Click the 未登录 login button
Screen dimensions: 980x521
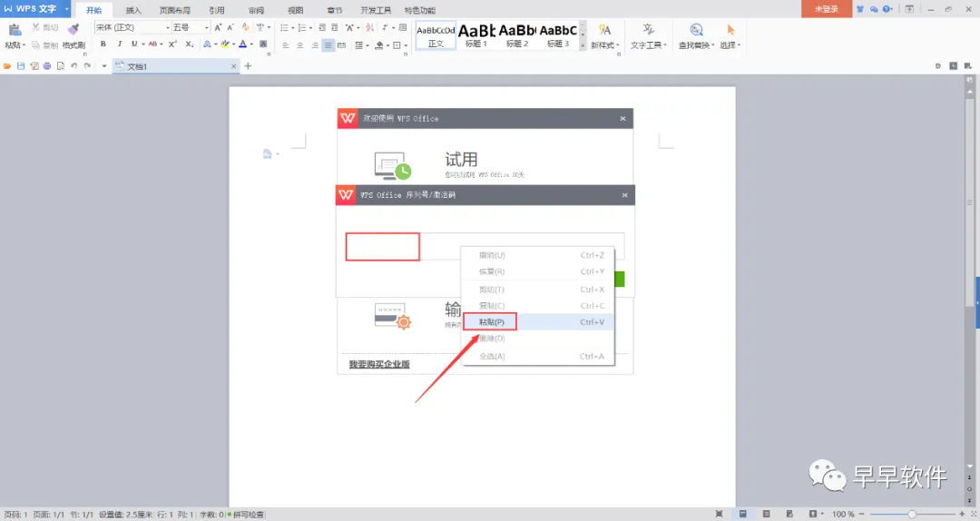point(827,9)
